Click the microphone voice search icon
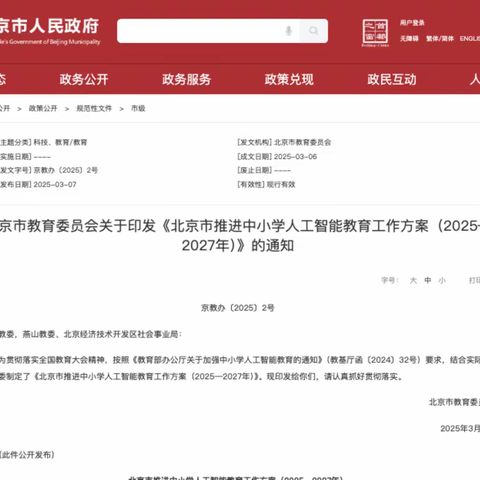The width and height of the screenshot is (480, 480). pyautogui.click(x=289, y=31)
